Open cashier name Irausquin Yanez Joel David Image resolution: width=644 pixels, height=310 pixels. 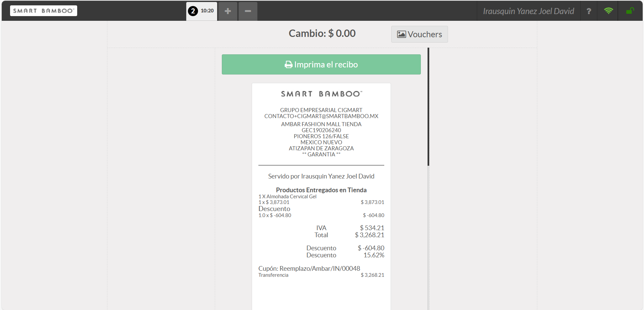pos(529,11)
